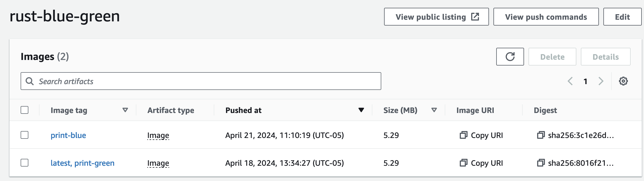Open View public listing external link

[436, 17]
